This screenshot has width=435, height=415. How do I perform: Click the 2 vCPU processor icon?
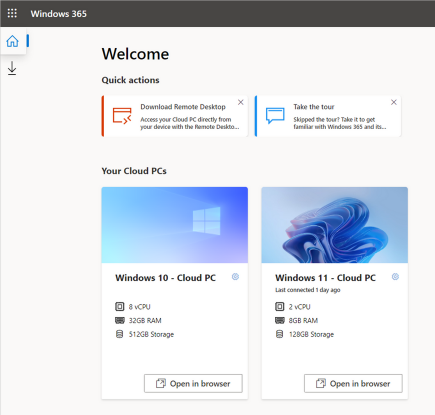click(x=279, y=306)
